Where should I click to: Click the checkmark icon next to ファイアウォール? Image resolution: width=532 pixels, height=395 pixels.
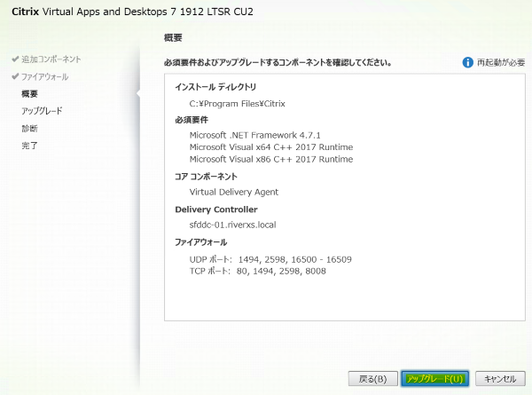(x=15, y=77)
